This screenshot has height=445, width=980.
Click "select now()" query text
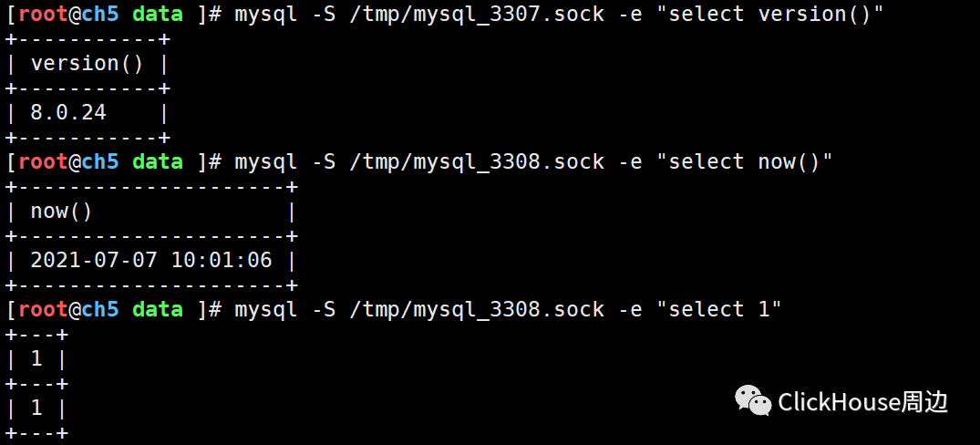(750, 162)
